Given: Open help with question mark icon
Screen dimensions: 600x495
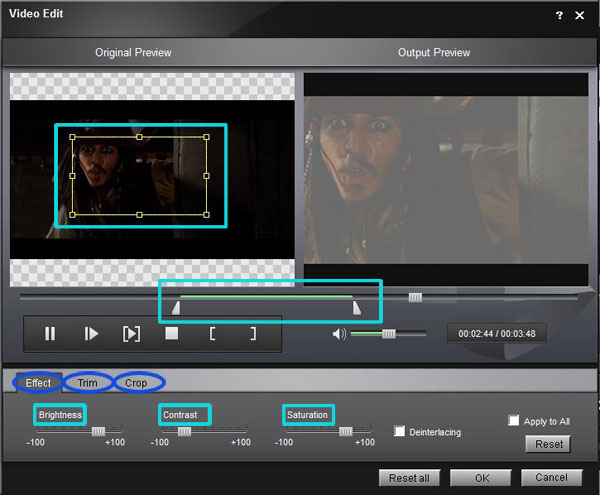Looking at the screenshot, I should [x=559, y=15].
